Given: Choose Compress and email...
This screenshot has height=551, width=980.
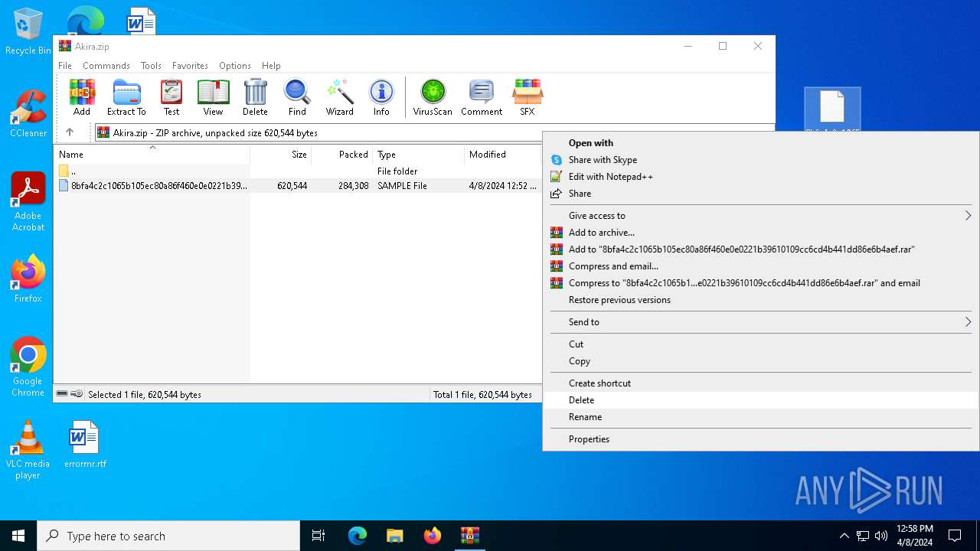Looking at the screenshot, I should click(760, 266).
